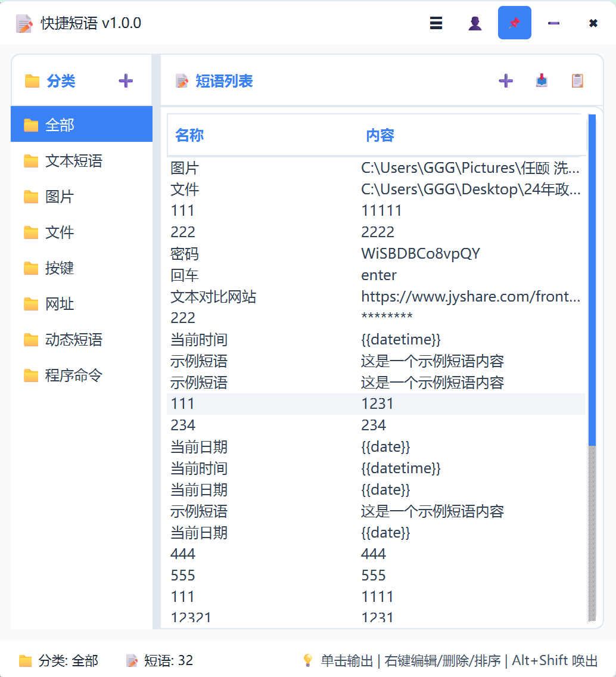Viewport: 616px width, 677px height.
Task: Add a new phrase with plus icon
Action: pos(506,81)
